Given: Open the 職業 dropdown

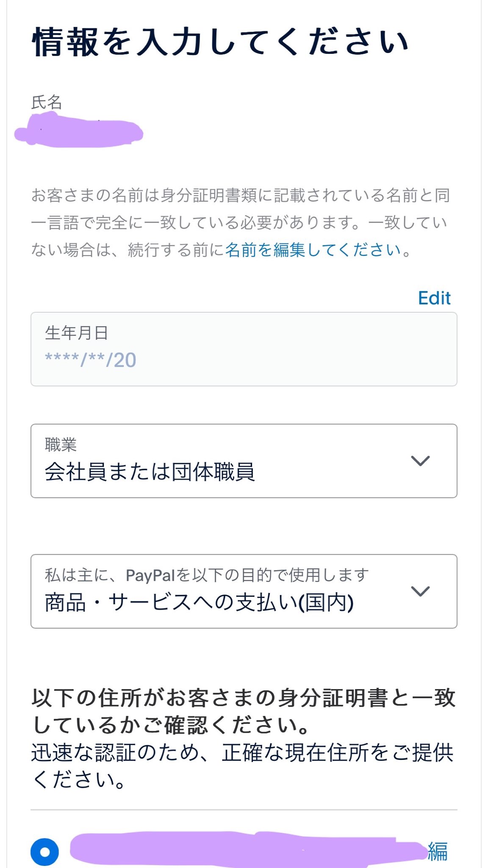Looking at the screenshot, I should pyautogui.click(x=244, y=461).
